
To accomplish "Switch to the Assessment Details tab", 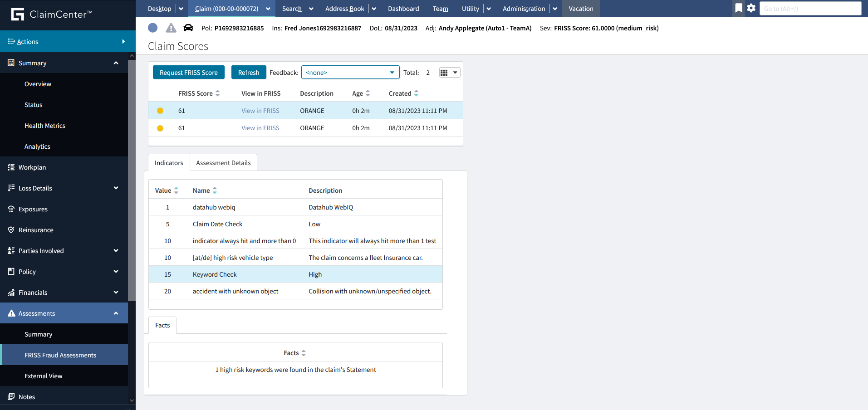I will [x=223, y=163].
